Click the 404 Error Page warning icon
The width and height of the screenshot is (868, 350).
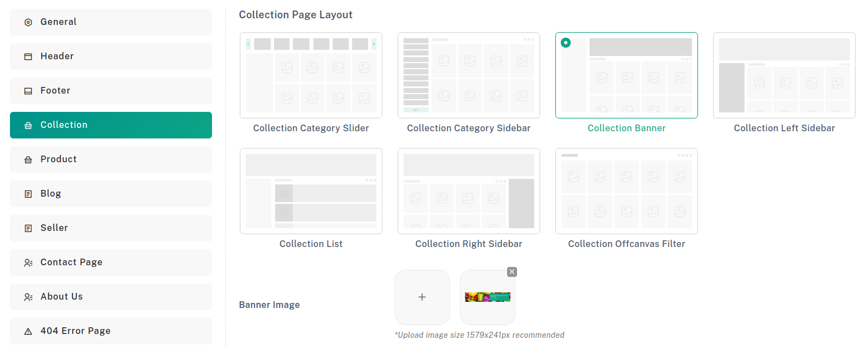pos(28,331)
